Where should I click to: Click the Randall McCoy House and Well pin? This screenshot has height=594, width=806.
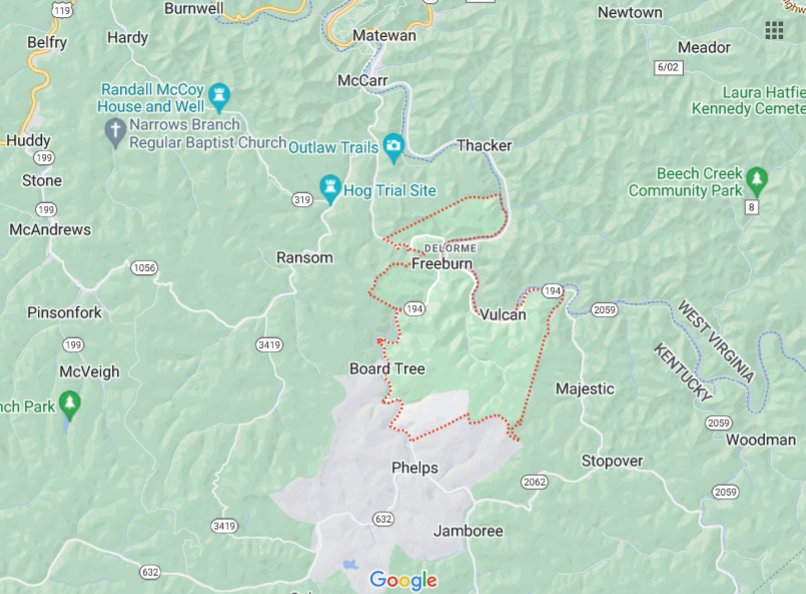point(220,98)
